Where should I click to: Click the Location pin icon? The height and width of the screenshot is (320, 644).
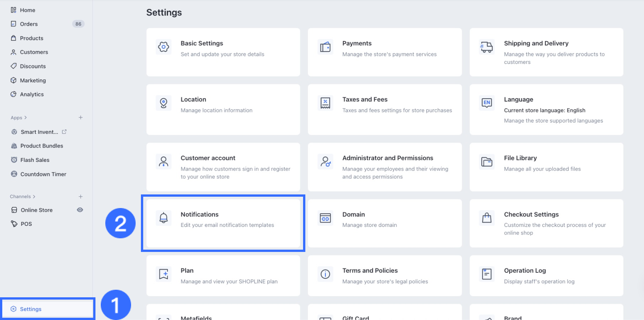164,103
